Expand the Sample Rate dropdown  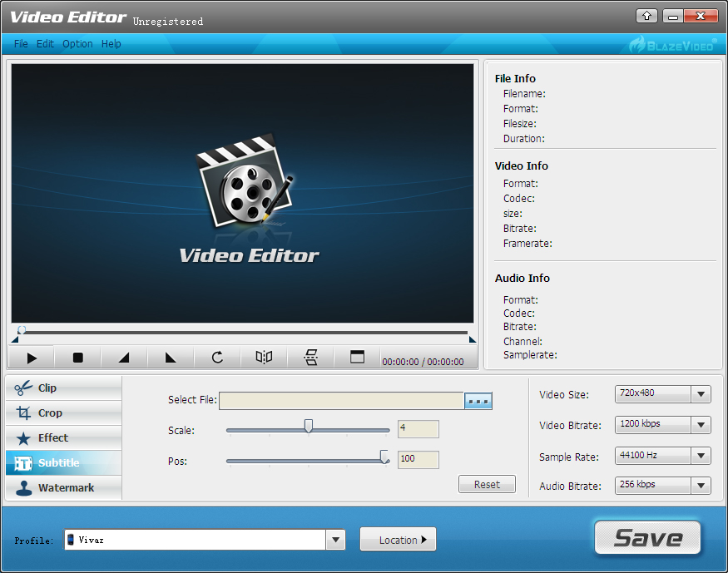(701, 456)
